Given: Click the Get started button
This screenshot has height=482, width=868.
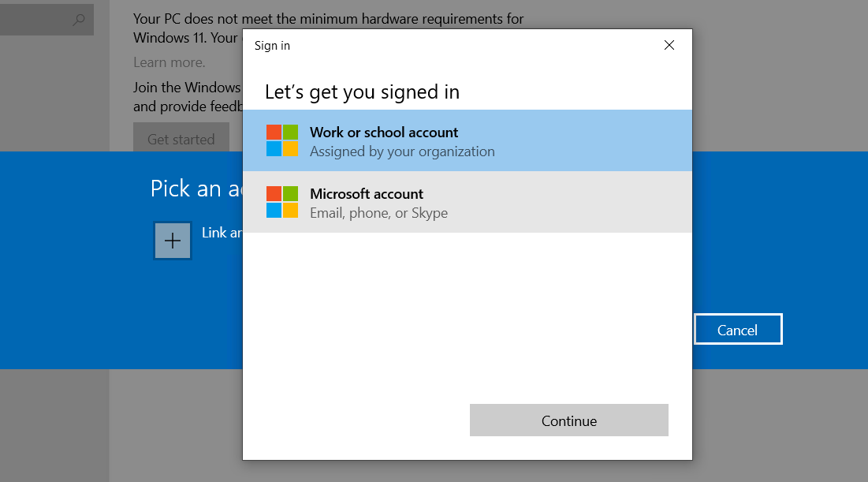Looking at the screenshot, I should pyautogui.click(x=181, y=139).
